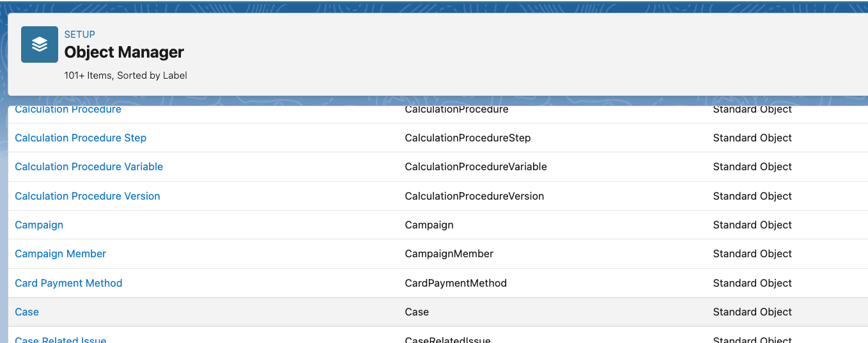Open the Calculation Procedure Version object
Image resolution: width=868 pixels, height=343 pixels.
point(88,196)
